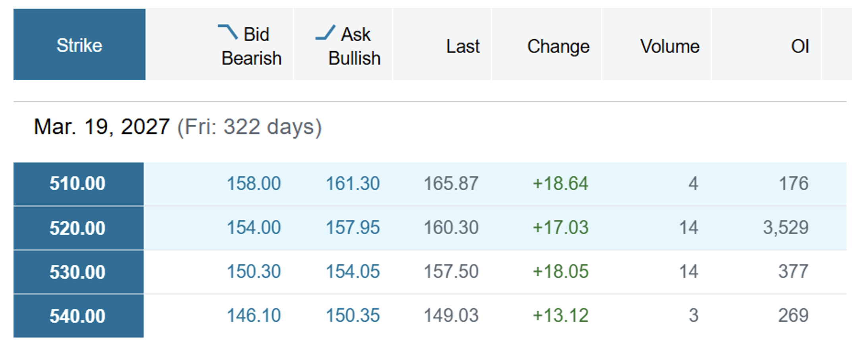Choose the 530.00 strike cell
The width and height of the screenshot is (868, 359).
78,272
